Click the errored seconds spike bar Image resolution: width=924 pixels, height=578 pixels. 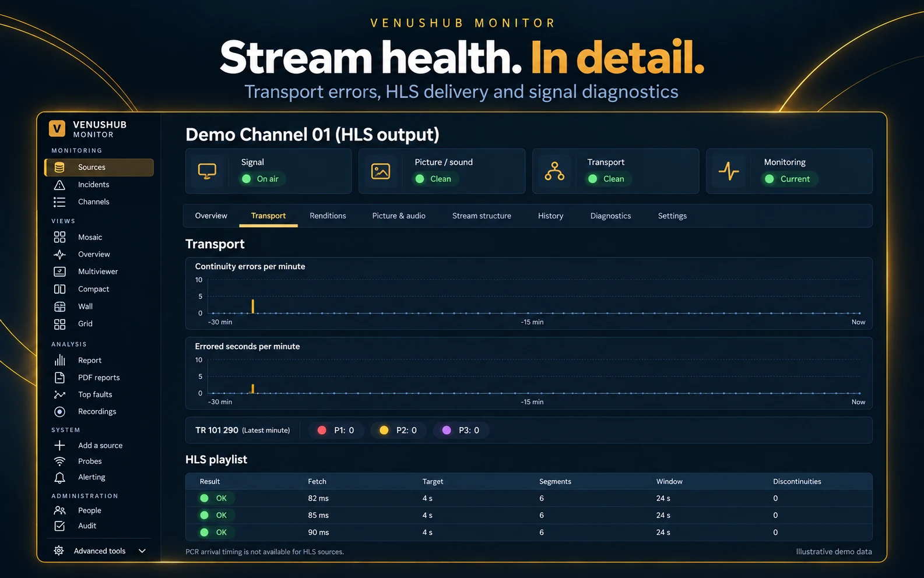[x=252, y=389]
